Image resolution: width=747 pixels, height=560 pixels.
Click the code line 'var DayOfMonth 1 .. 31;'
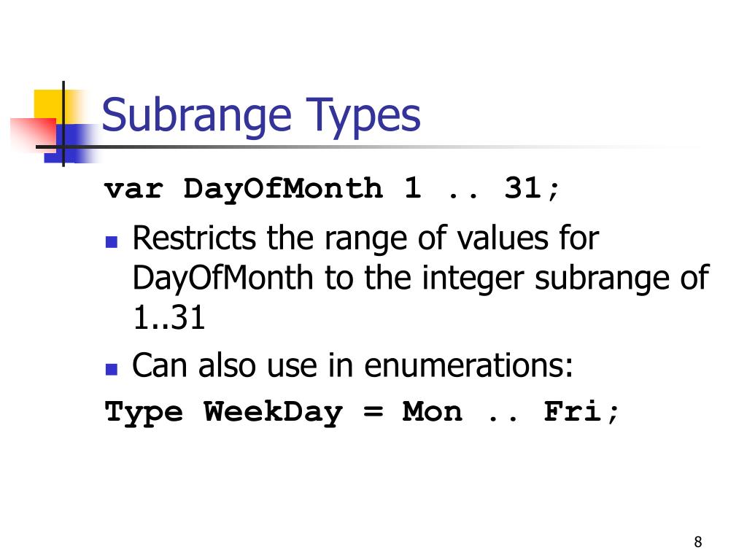pyautogui.click(x=332, y=189)
